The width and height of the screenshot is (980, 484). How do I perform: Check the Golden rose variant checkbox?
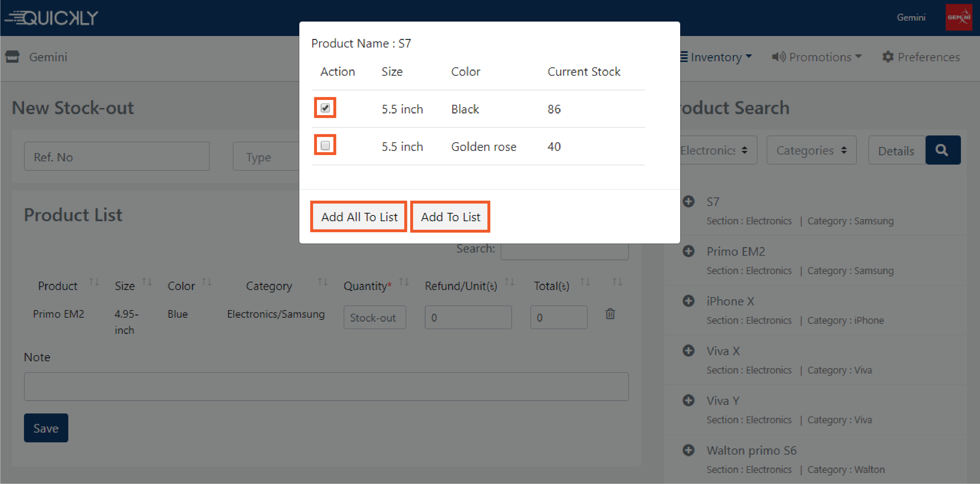(x=325, y=145)
